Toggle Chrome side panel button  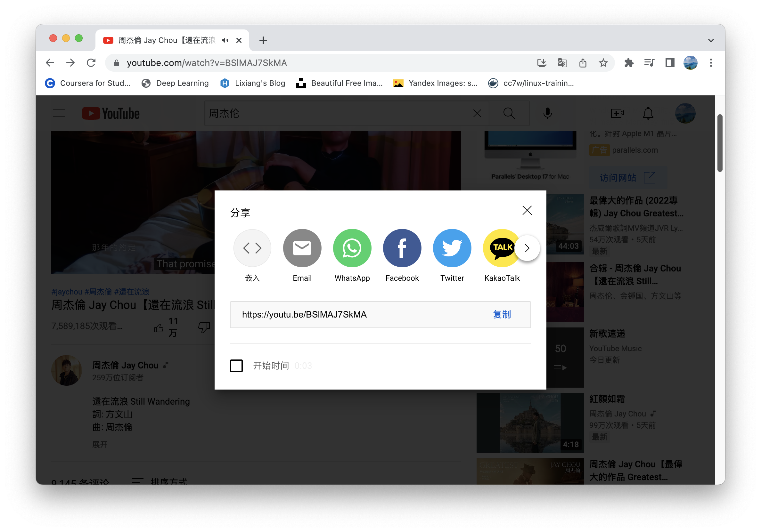pyautogui.click(x=670, y=63)
